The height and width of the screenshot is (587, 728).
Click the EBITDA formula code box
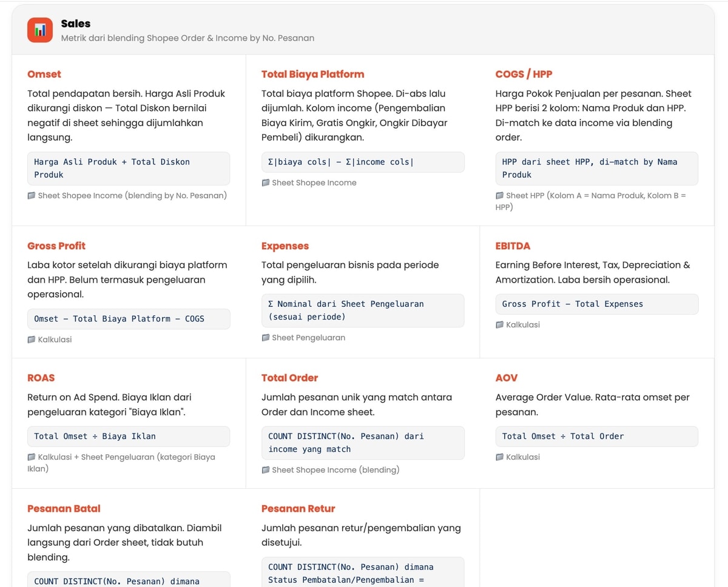coord(596,304)
